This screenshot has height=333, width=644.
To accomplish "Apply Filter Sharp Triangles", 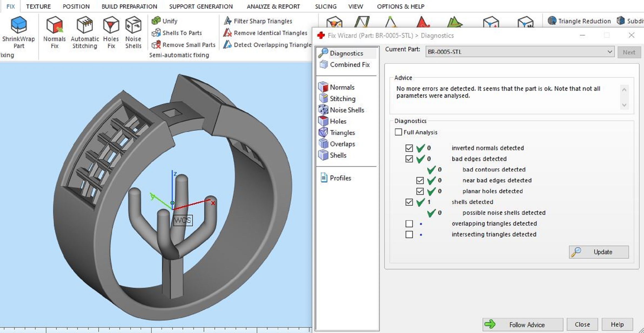I will coord(258,21).
